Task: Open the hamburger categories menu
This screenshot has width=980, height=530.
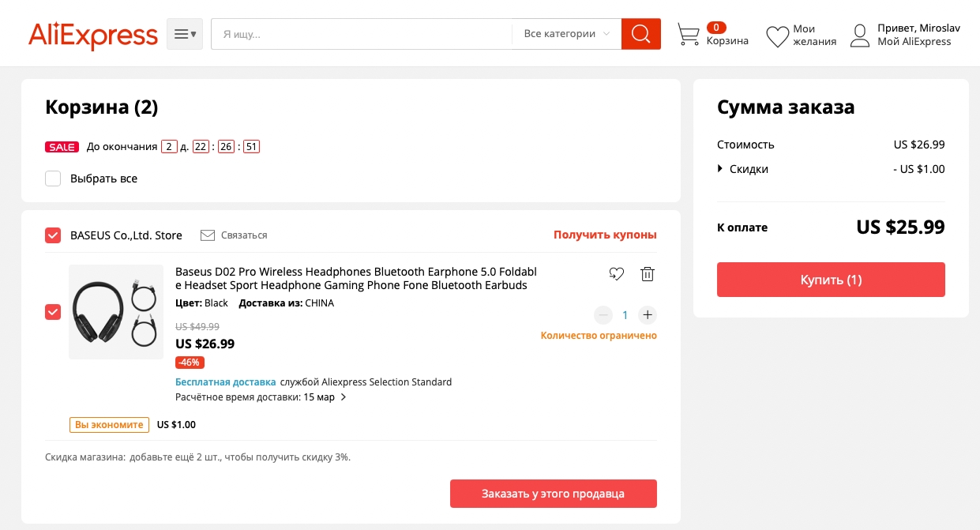Action: tap(185, 34)
